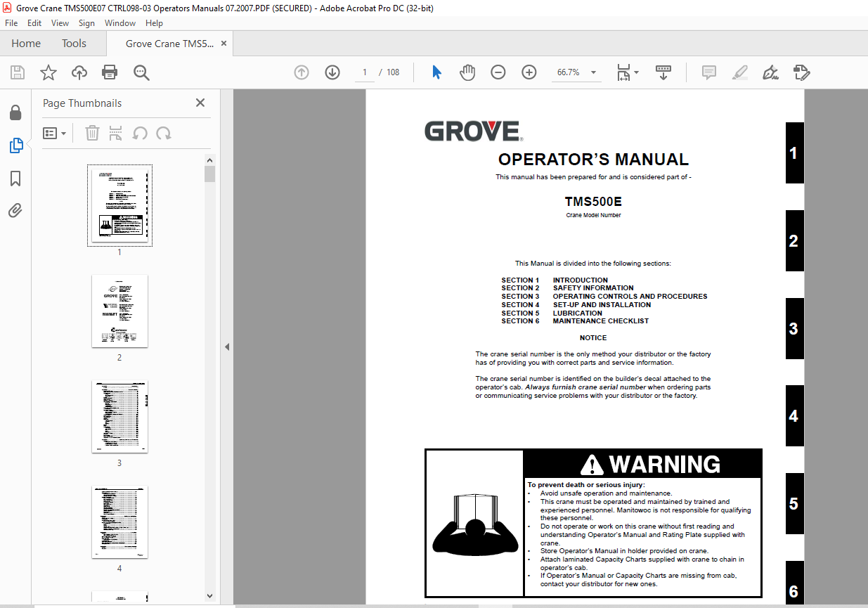Viewport: 868px width, 608px height.
Task: Print the document
Action: point(110,72)
